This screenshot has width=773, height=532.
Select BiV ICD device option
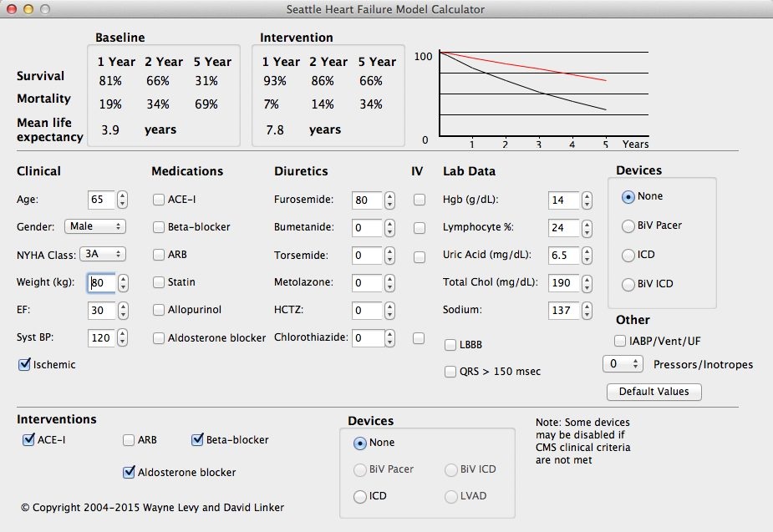click(x=628, y=284)
